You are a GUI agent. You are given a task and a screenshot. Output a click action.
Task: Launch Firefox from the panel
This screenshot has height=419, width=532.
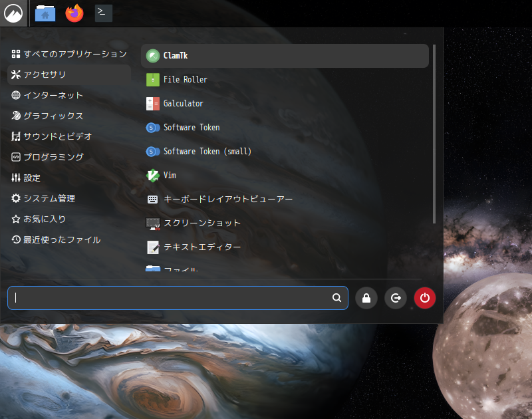(x=74, y=13)
